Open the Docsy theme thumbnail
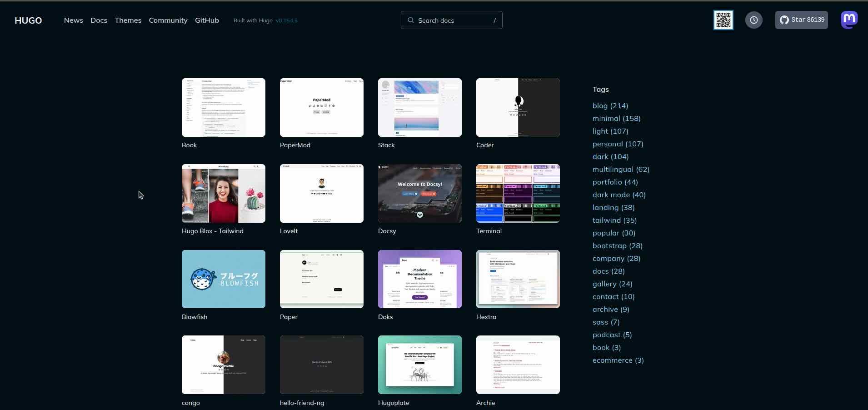The width and height of the screenshot is (868, 410). 420,193
